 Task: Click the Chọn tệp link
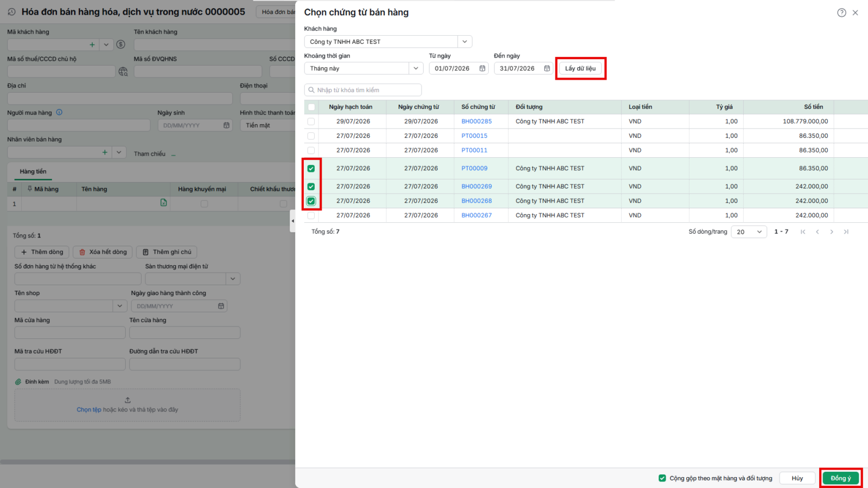tap(89, 410)
